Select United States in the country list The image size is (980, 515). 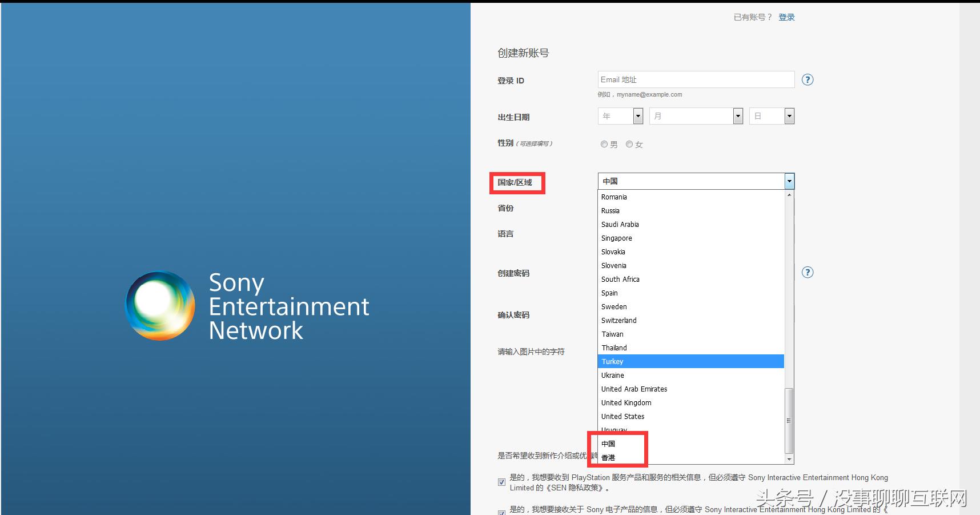pyautogui.click(x=623, y=416)
